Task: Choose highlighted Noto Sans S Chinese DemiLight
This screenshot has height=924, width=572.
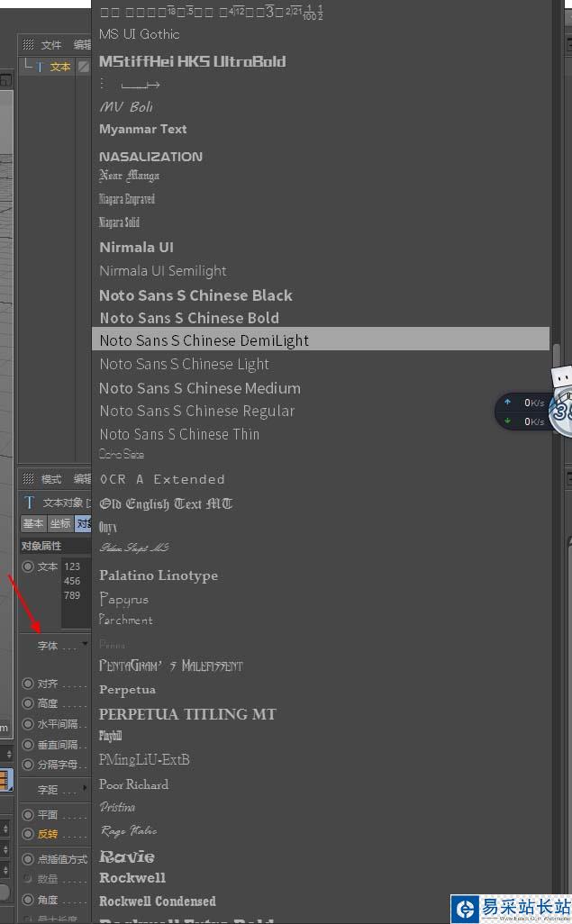Action: [x=321, y=340]
